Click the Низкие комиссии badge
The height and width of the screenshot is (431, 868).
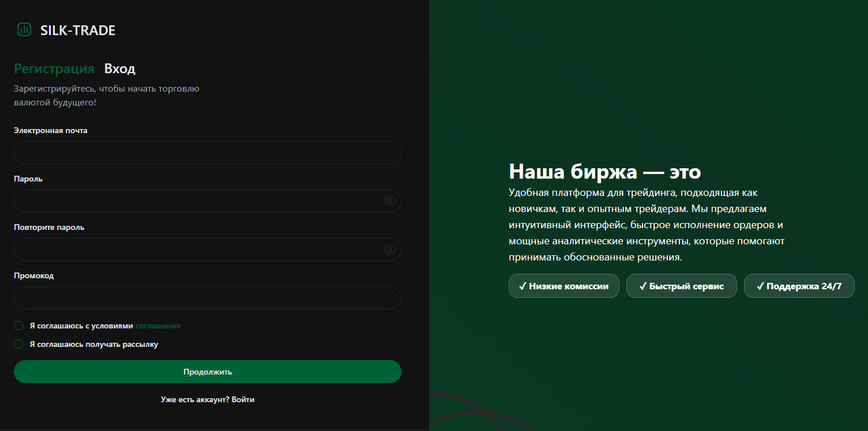click(x=564, y=286)
